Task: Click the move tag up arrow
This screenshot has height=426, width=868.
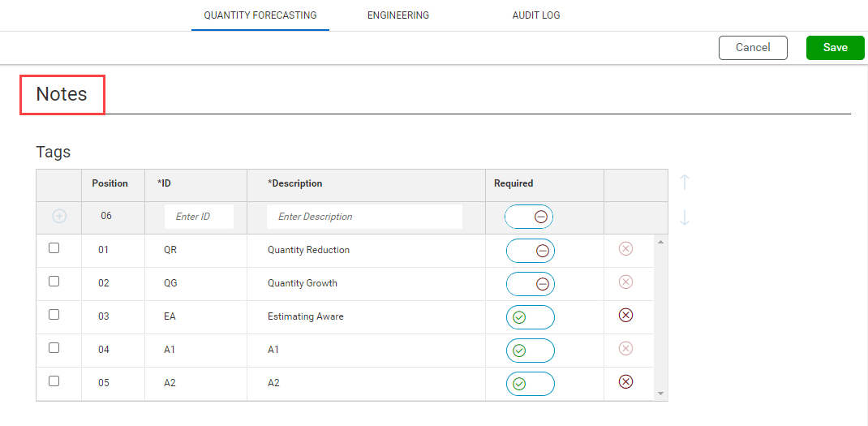Action: 685,182
